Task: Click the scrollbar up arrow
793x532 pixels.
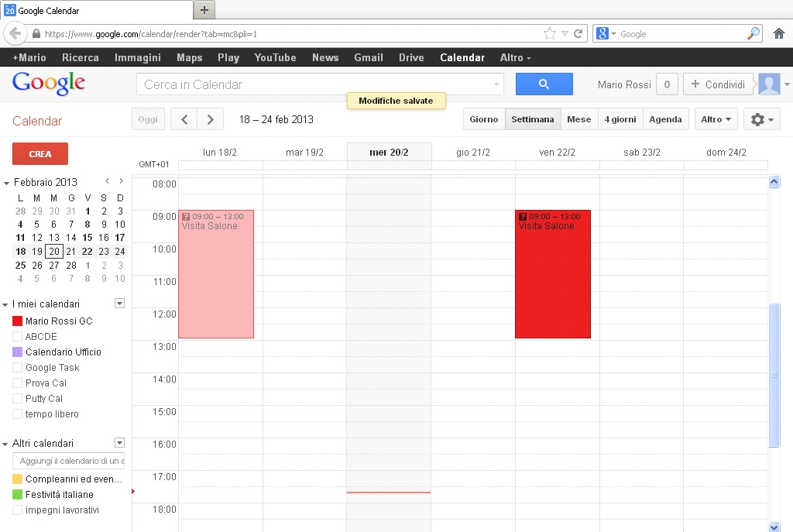Action: pyautogui.click(x=774, y=181)
